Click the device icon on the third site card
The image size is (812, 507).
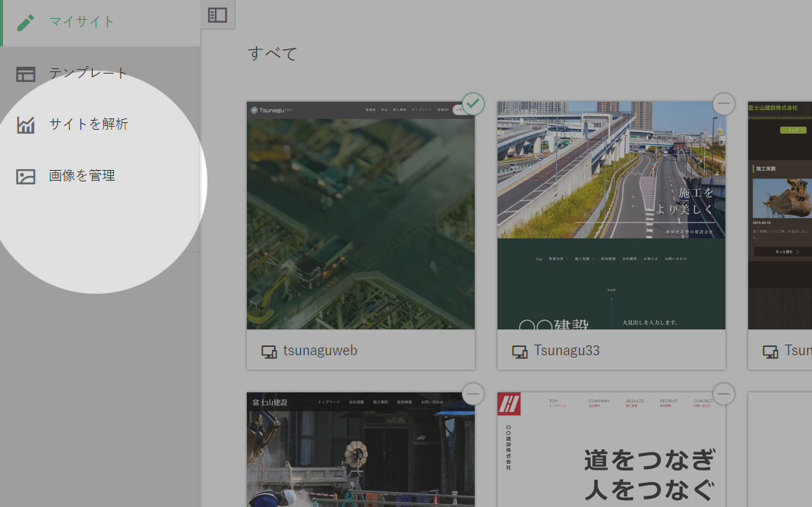pos(770,351)
